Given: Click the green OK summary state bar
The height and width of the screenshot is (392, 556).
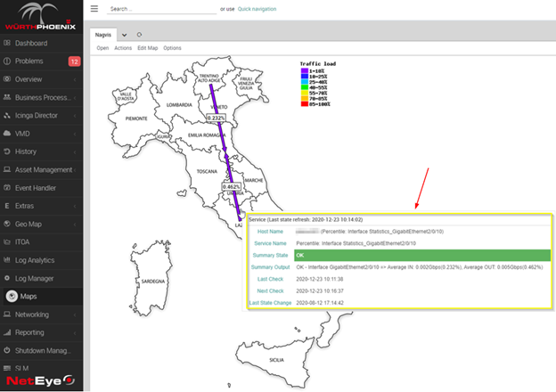Looking at the screenshot, I should coord(422,255).
